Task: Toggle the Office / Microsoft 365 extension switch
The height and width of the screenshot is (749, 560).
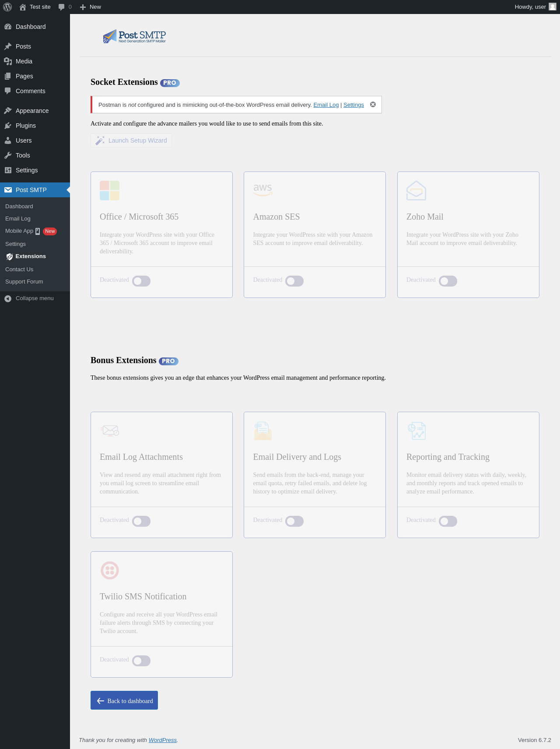Action: click(x=141, y=281)
